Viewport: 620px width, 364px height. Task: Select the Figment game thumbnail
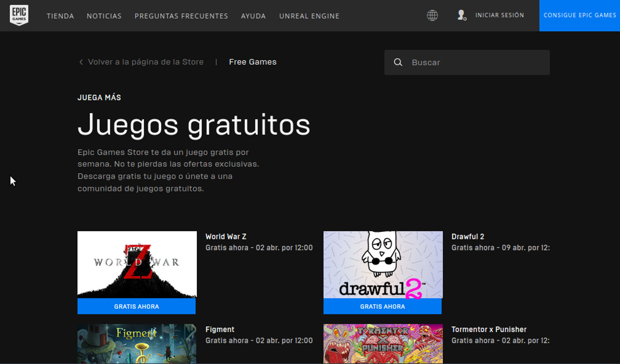[137, 343]
